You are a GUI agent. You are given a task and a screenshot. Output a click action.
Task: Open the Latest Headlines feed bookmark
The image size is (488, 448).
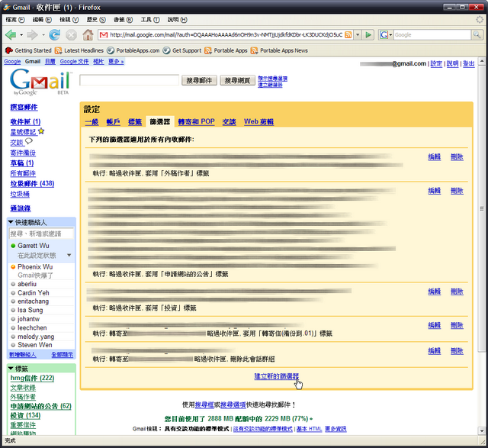(x=79, y=50)
